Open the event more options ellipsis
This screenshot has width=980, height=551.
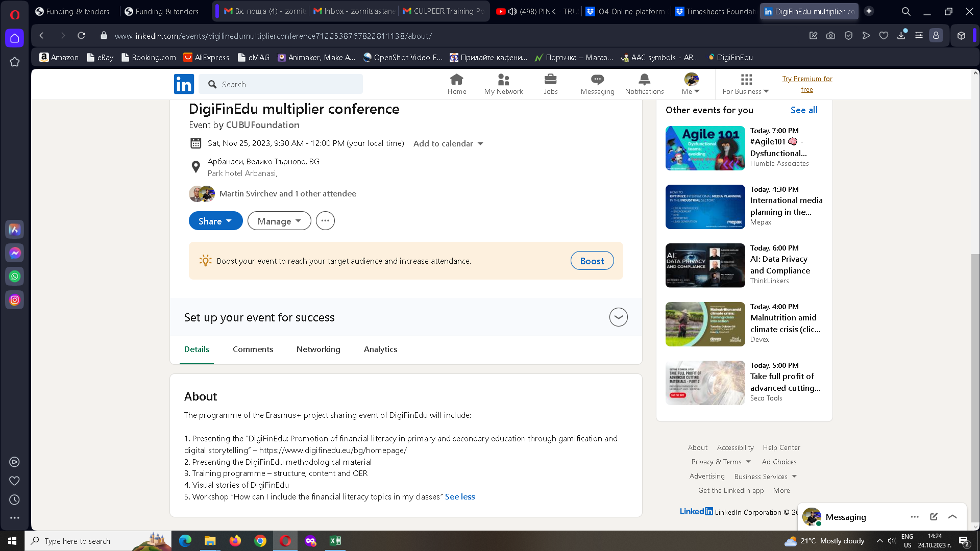pos(325,221)
